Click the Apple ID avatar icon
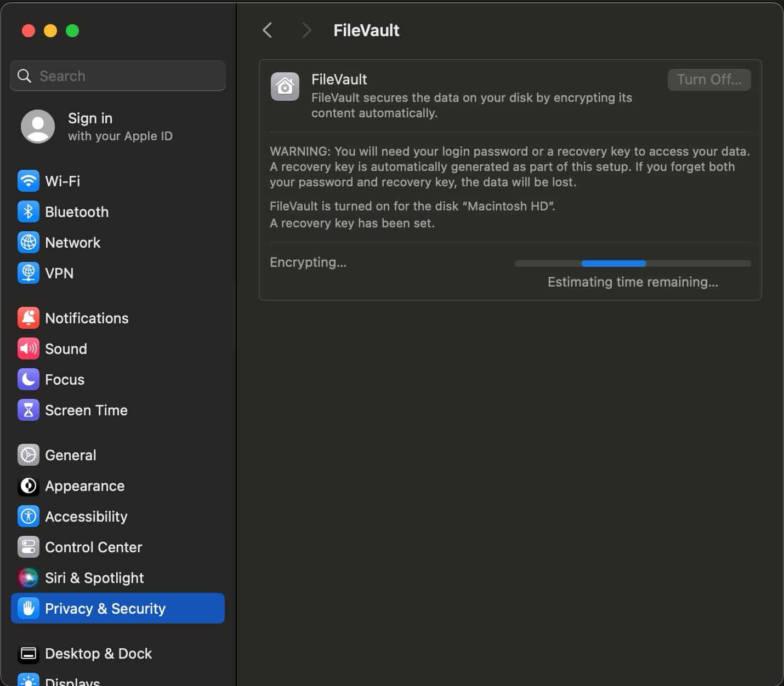Viewport: 784px width, 686px height. tap(38, 127)
